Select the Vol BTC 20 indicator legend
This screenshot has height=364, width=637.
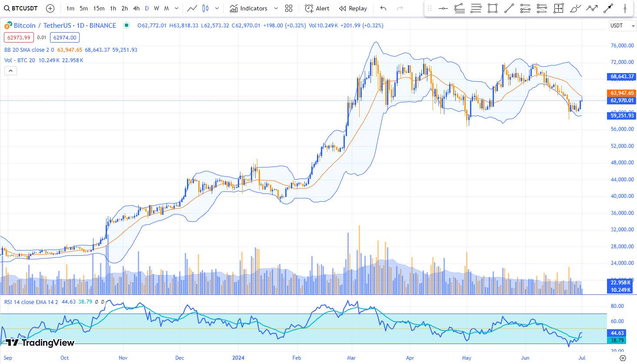(x=20, y=60)
